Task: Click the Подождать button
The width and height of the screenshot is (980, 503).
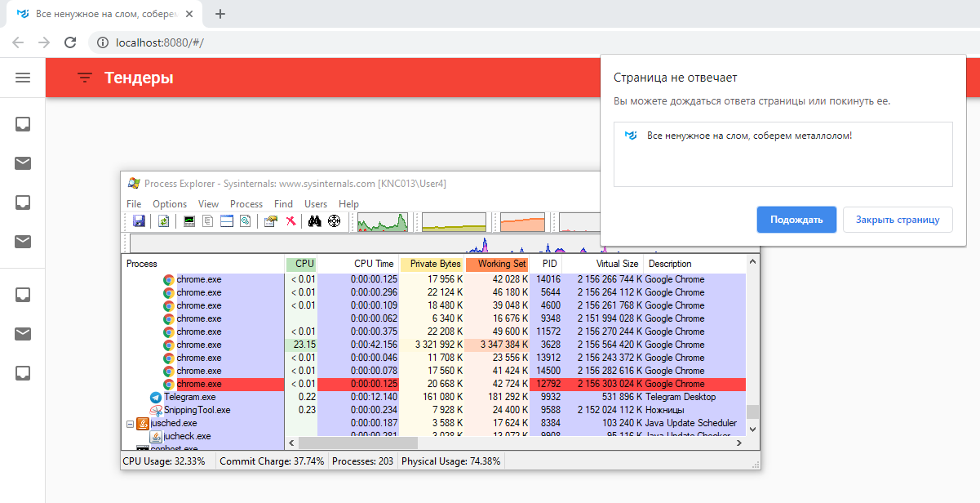Action: point(796,220)
